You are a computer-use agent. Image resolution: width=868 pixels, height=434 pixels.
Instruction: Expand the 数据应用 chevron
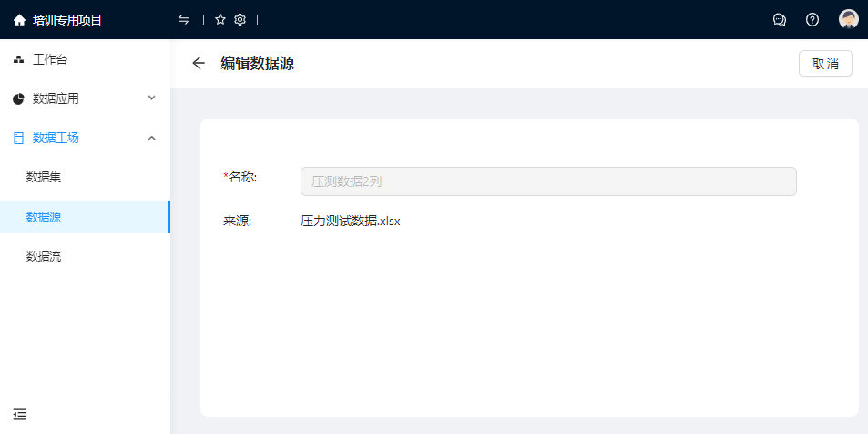coord(152,98)
